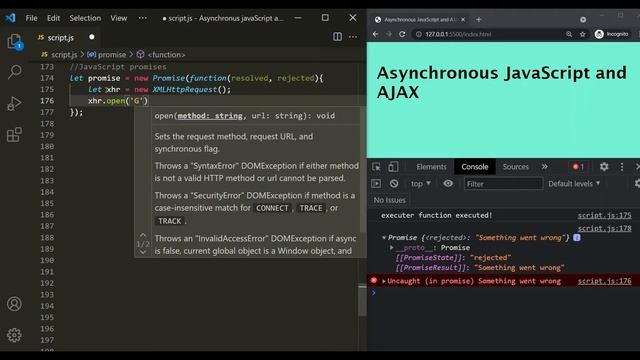640x360 pixels.
Task: Click the Promise object info badge
Action: point(577,237)
